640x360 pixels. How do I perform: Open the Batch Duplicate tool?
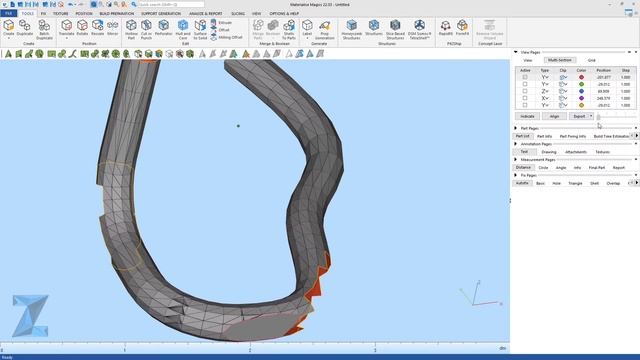pyautogui.click(x=44, y=29)
